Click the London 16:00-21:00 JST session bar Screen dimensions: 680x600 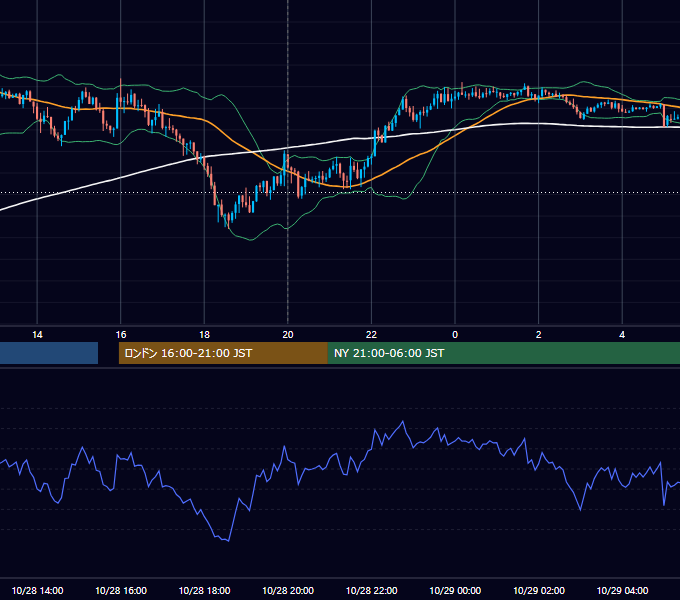(x=223, y=353)
